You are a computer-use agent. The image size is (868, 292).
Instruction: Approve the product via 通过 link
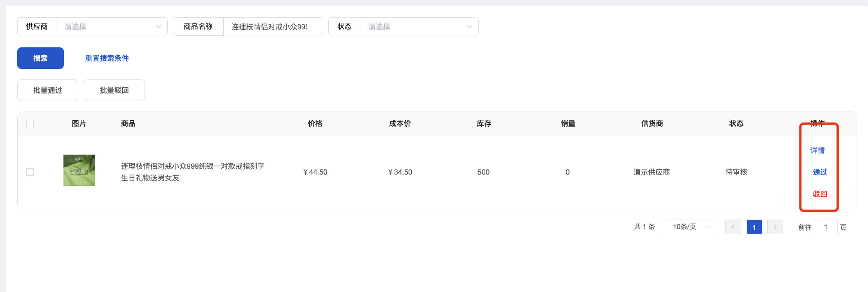[x=820, y=172]
